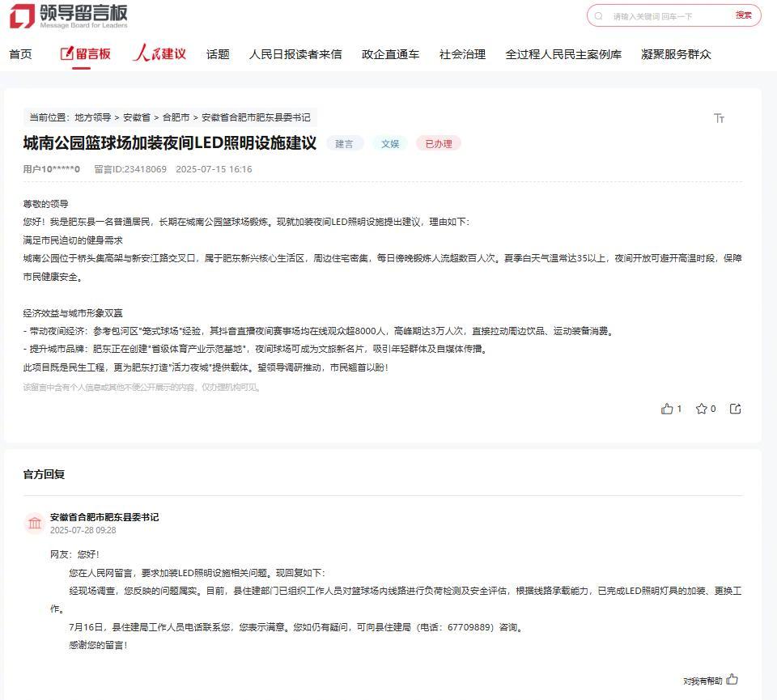Click the 网友：您好！ reply greeting

[x=74, y=554]
